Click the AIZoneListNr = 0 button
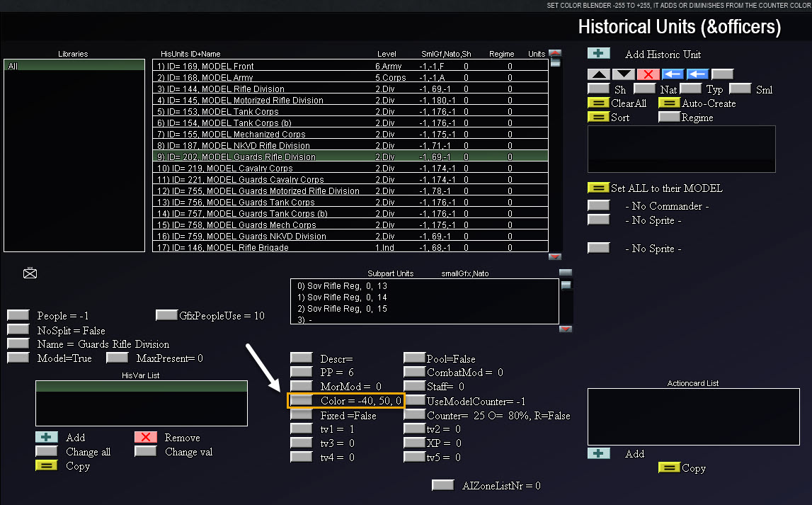The height and width of the screenshot is (505, 812). click(442, 484)
